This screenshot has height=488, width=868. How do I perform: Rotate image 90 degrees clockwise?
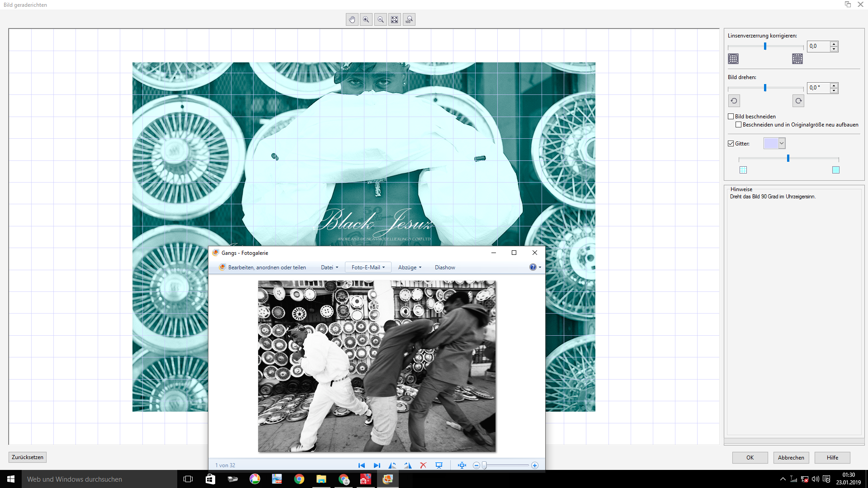(x=798, y=101)
